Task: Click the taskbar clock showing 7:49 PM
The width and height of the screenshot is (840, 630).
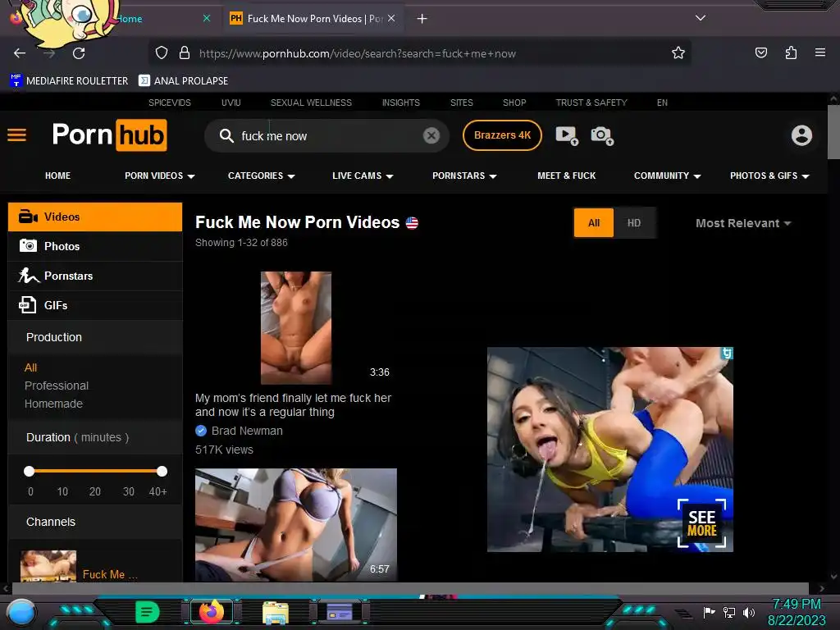Action: [x=796, y=605]
